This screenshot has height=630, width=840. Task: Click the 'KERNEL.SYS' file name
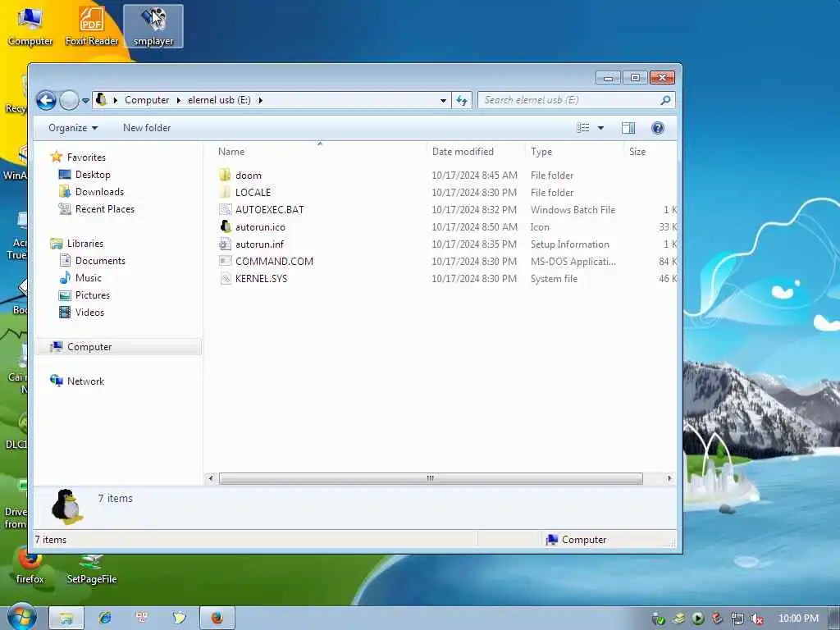[x=262, y=278]
